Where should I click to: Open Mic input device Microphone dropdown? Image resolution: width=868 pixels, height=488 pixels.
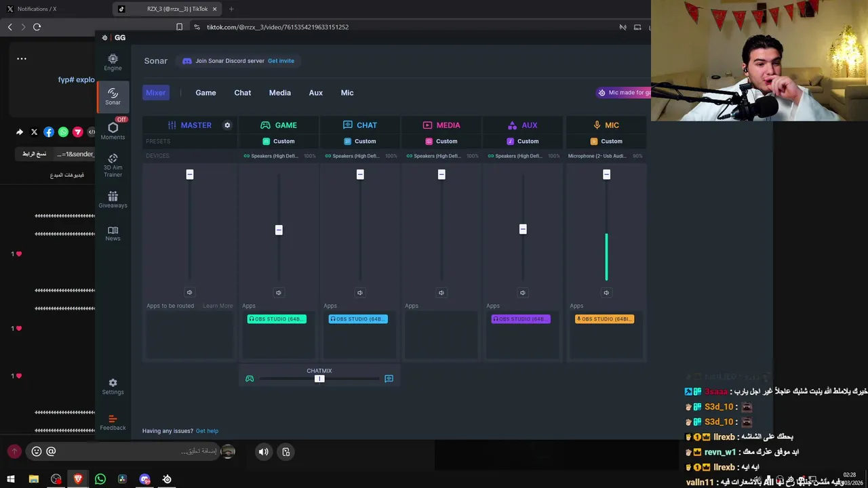tap(605, 156)
